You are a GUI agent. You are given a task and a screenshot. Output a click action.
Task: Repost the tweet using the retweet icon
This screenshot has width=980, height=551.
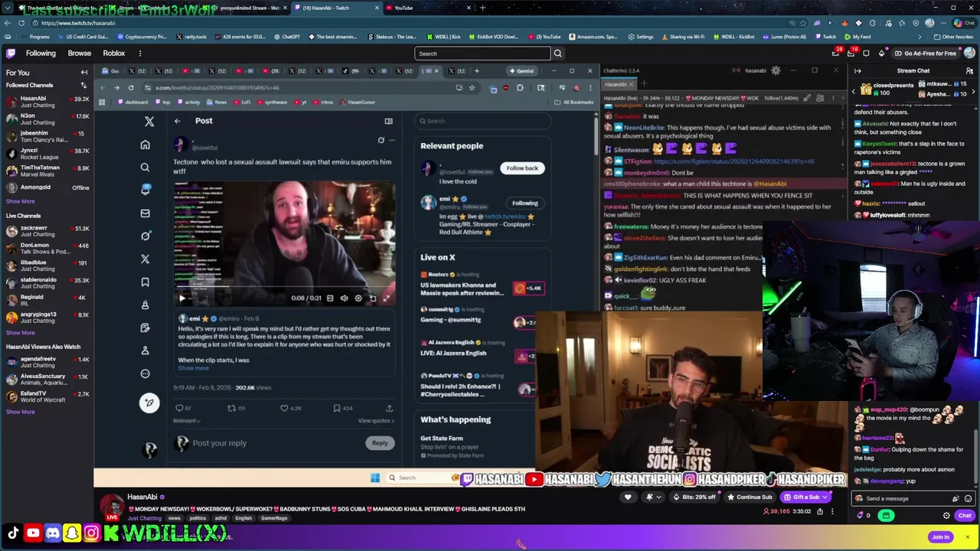click(x=231, y=408)
